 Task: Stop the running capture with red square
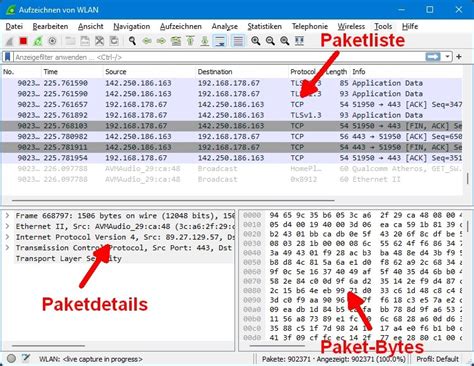[23, 41]
